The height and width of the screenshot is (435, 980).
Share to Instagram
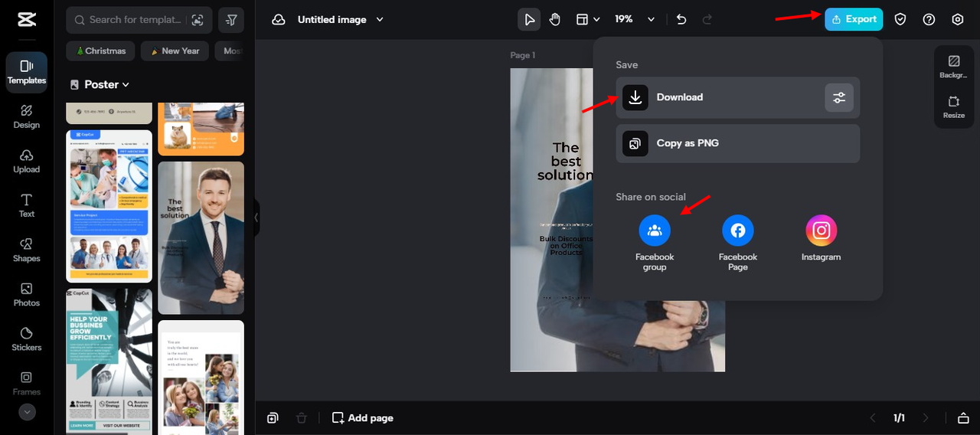[x=822, y=238]
